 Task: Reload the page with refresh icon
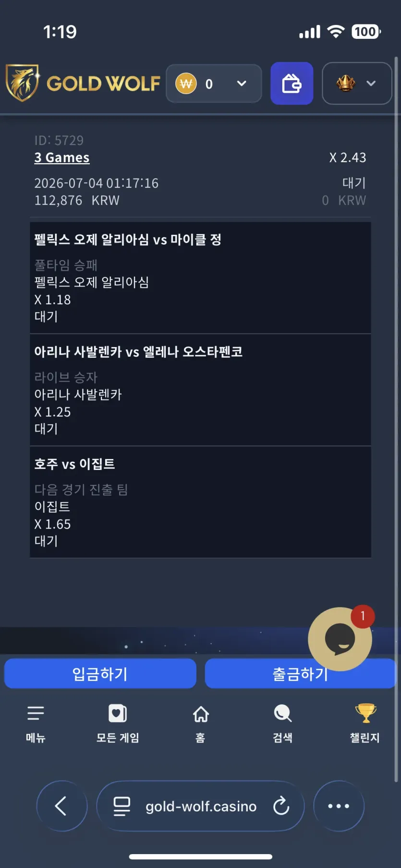(x=281, y=806)
